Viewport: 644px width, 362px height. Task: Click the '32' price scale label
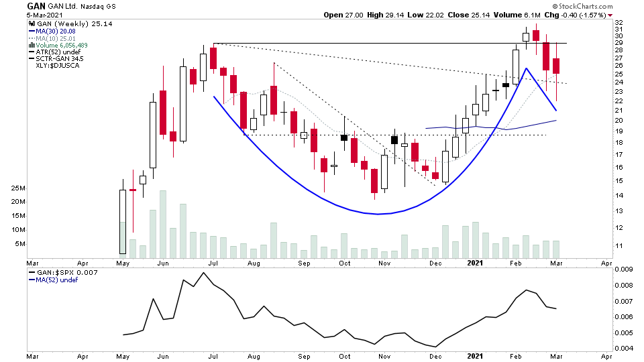coord(619,23)
